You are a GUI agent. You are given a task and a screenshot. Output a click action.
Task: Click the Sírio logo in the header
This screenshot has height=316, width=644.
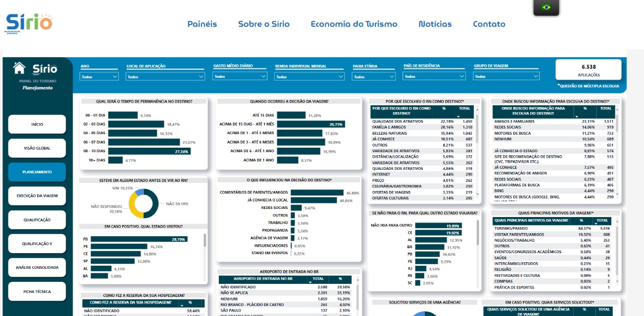[29, 24]
